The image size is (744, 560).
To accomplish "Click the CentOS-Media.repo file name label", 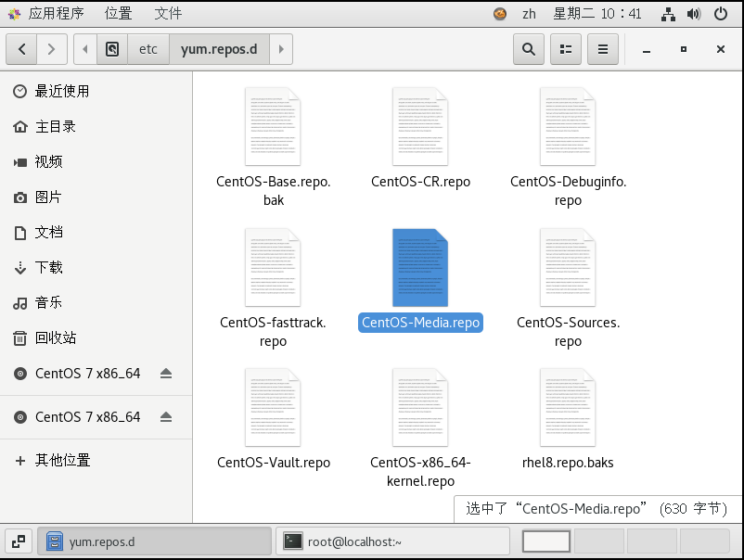I will (420, 323).
